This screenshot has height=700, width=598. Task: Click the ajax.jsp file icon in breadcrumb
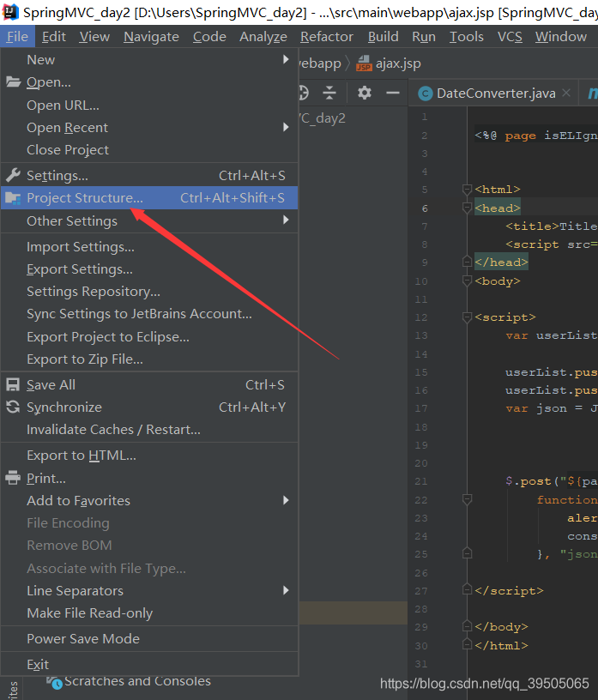coord(364,63)
